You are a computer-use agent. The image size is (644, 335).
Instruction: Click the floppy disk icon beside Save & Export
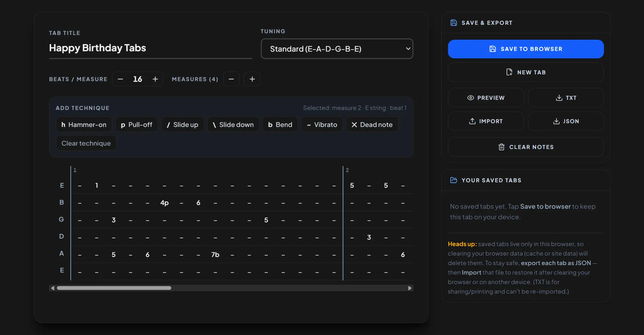click(453, 23)
